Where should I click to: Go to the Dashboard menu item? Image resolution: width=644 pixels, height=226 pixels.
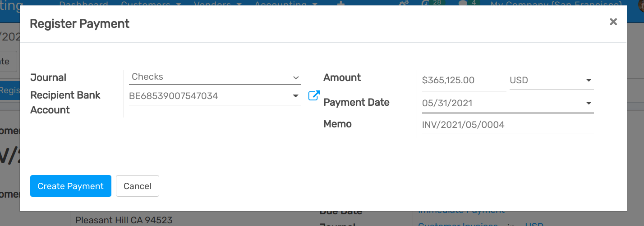pyautogui.click(x=84, y=4)
